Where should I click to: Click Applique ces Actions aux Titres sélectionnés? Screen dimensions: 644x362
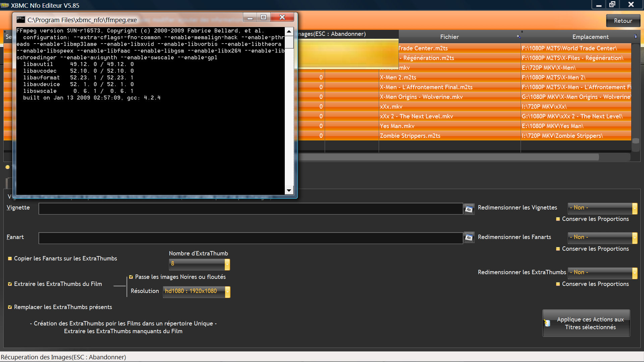[x=586, y=323]
